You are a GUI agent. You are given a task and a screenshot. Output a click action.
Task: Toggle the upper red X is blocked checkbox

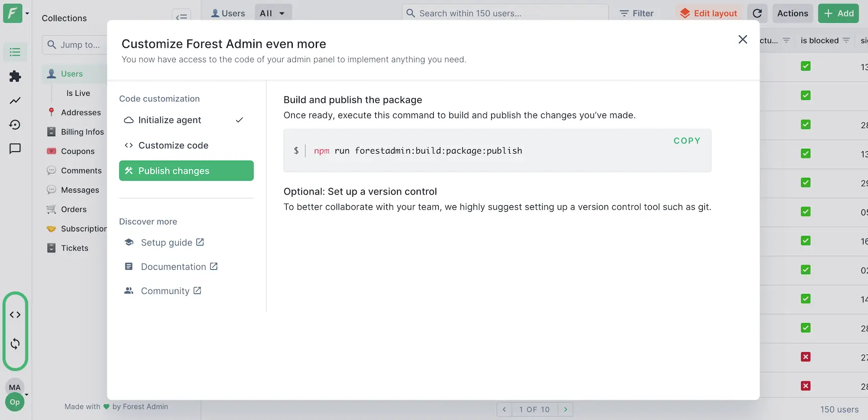click(806, 357)
